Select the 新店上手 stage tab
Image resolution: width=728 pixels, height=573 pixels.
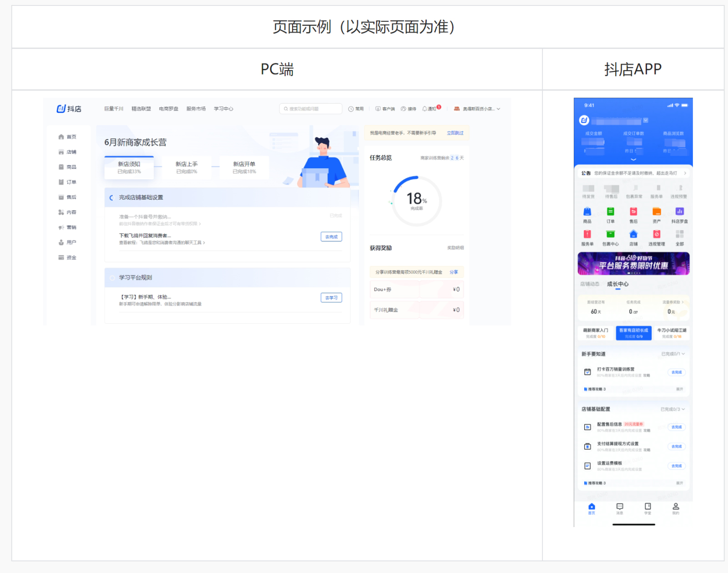pos(186,167)
